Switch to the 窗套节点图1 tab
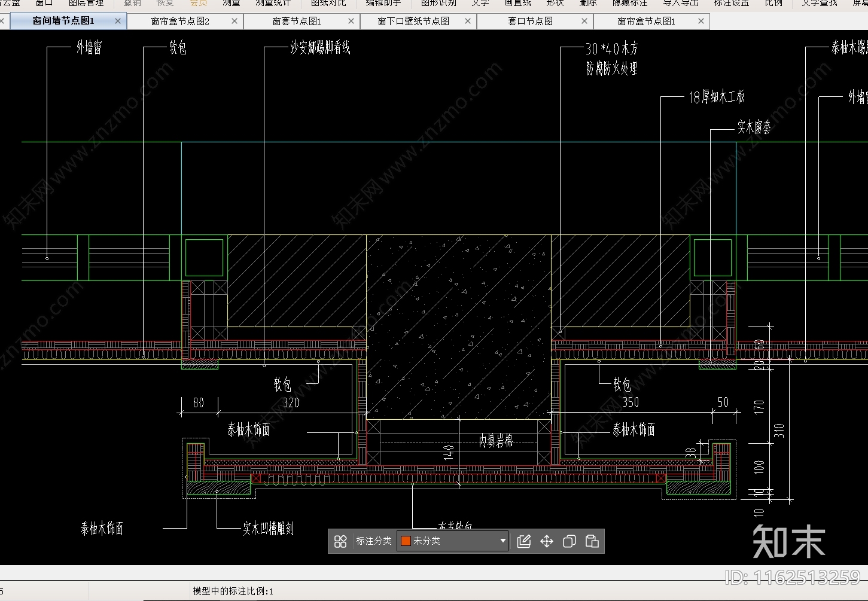The image size is (868, 601). 297,21
